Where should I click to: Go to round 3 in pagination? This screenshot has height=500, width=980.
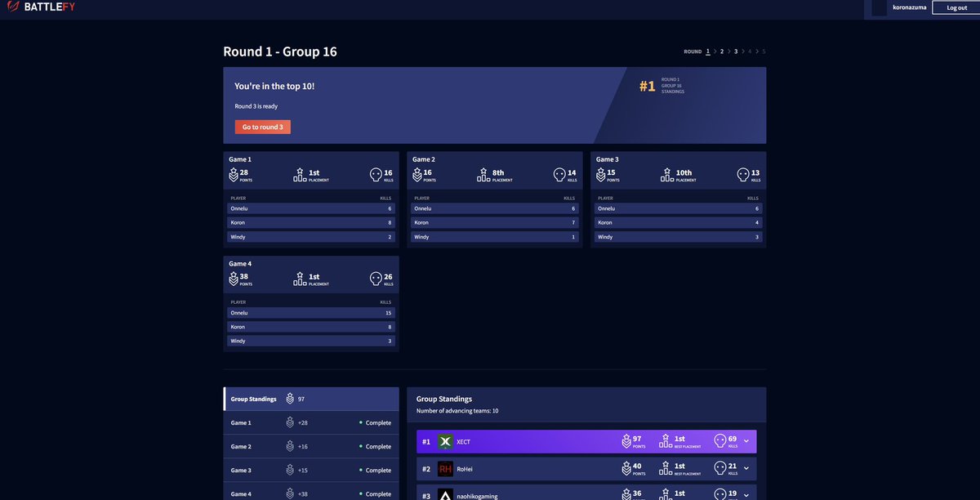click(736, 51)
